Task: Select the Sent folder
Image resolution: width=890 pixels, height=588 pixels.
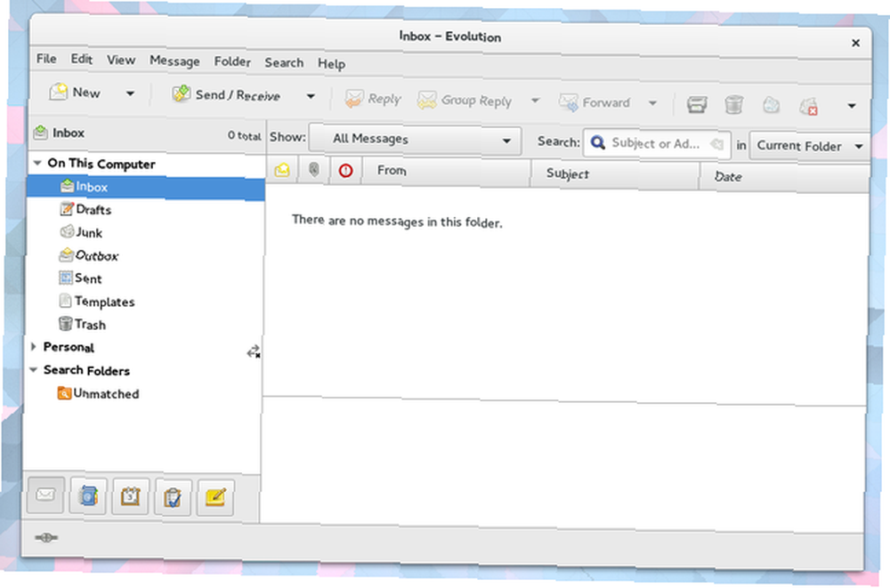Action: (x=81, y=278)
